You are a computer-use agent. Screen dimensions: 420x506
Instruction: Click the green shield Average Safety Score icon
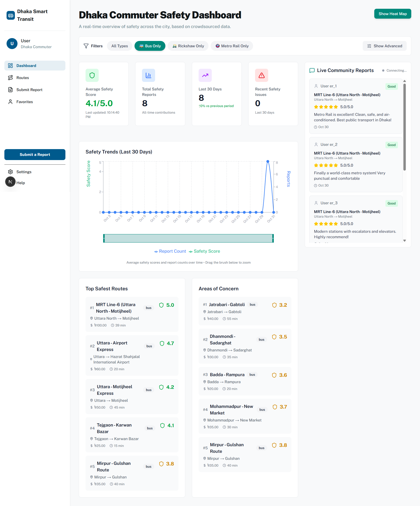pos(92,75)
